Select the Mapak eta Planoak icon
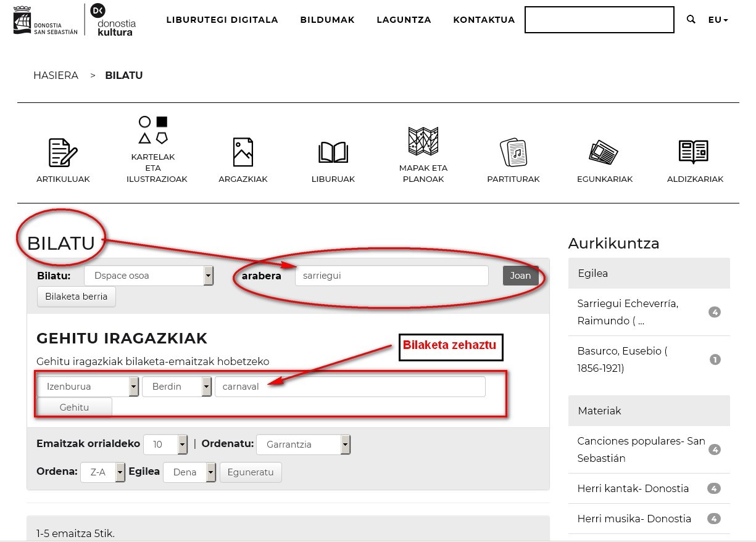Image resolution: width=756 pixels, height=542 pixels. 423,141
